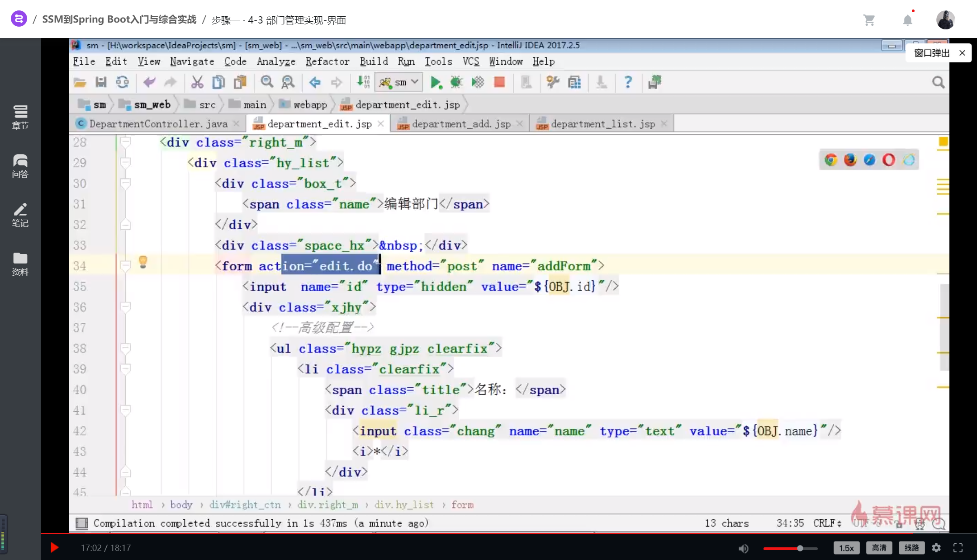Collapse code fold marker on line 30
This screenshot has height=560, width=977.
[126, 183]
